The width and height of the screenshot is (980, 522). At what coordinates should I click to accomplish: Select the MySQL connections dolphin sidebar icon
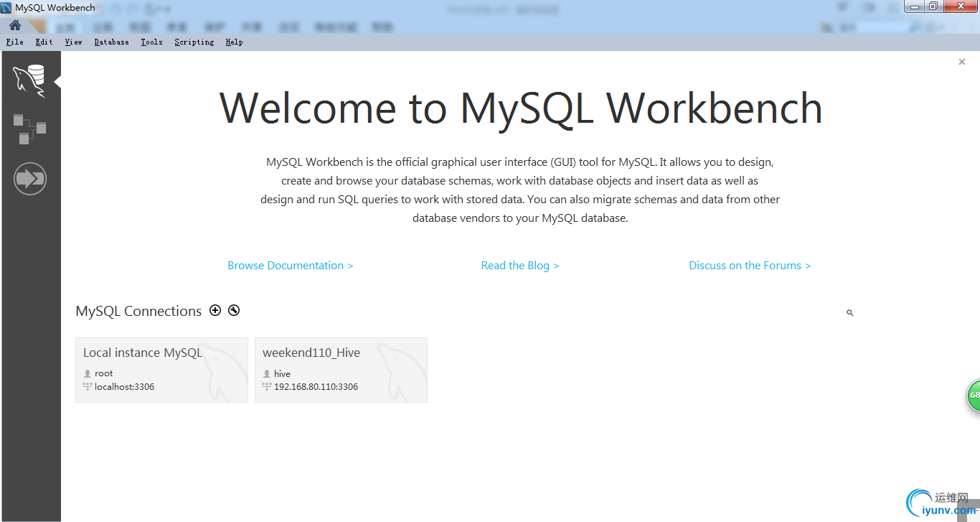tap(29, 80)
